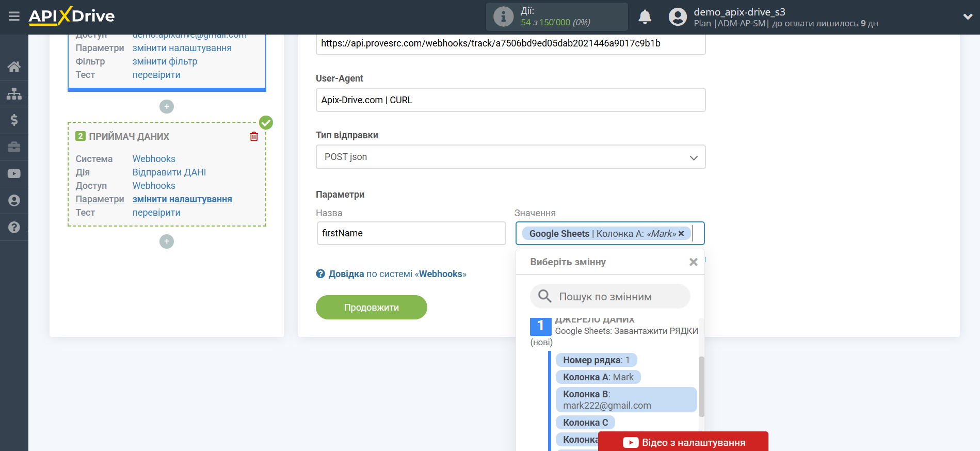Click змінити фільтр link
980x451 pixels.
[x=165, y=61]
